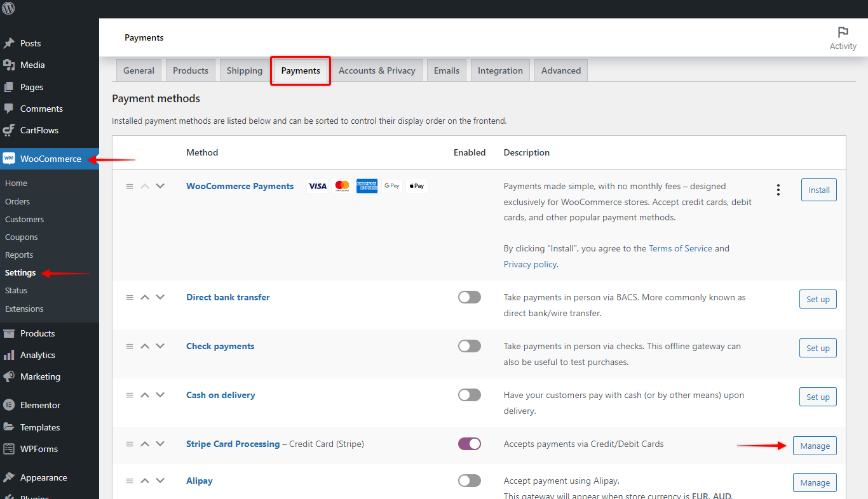
Task: Grab drag handle for Direct bank transfer
Action: [130, 297]
